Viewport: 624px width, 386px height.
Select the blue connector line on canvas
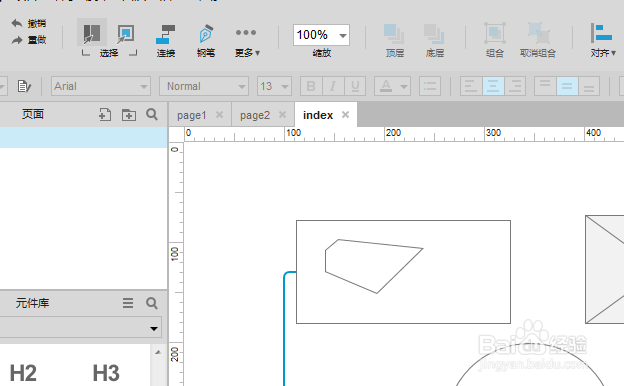pos(284,330)
